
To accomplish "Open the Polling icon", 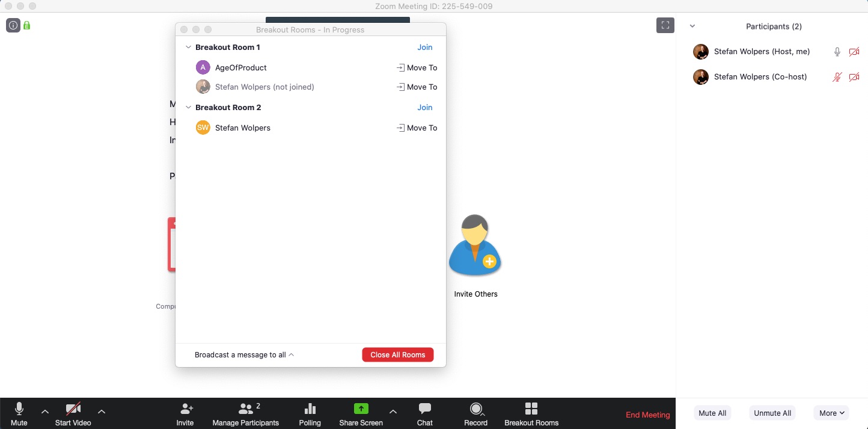I will [x=310, y=409].
